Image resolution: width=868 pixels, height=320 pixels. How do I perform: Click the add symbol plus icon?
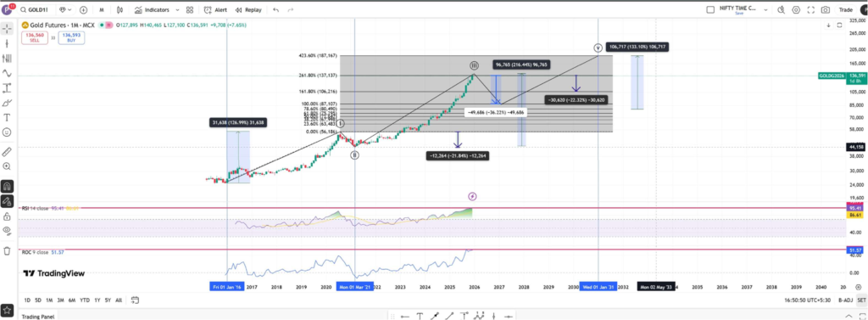click(83, 10)
